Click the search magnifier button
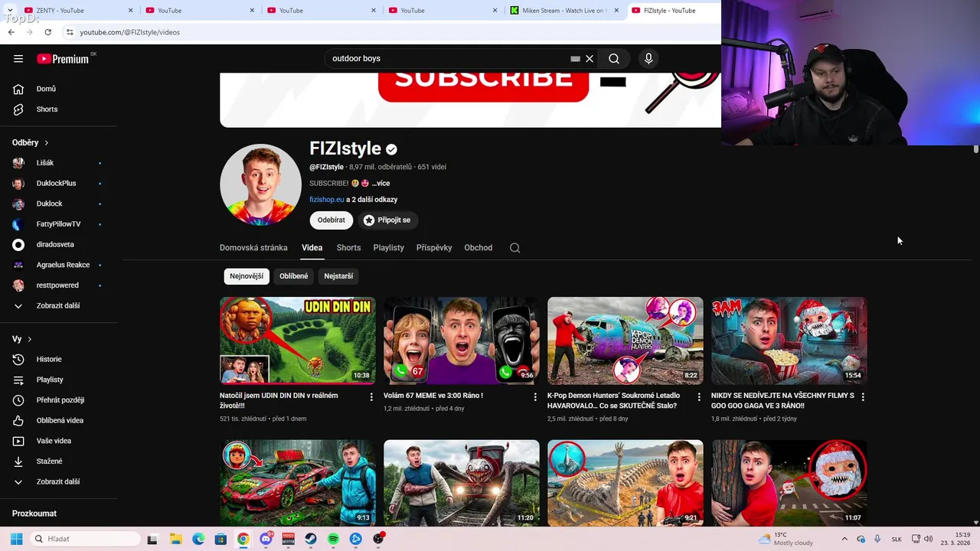 tap(614, 59)
